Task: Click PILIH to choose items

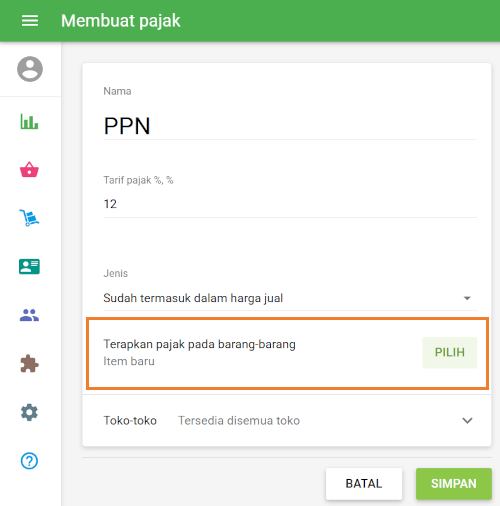Action: 450,352
